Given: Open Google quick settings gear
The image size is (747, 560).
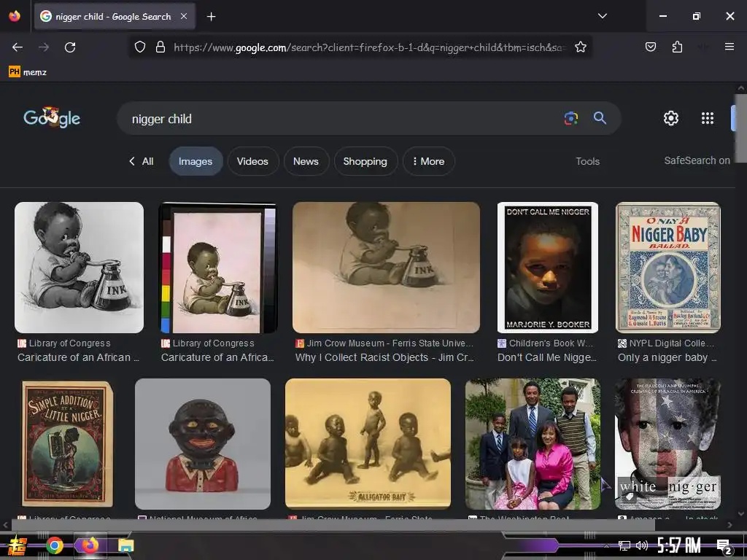Looking at the screenshot, I should tap(671, 118).
